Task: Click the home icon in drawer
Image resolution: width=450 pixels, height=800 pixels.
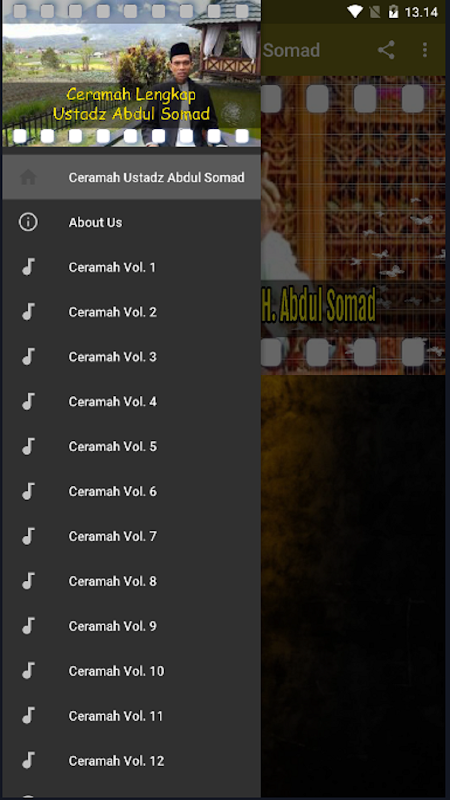Action: point(28,177)
